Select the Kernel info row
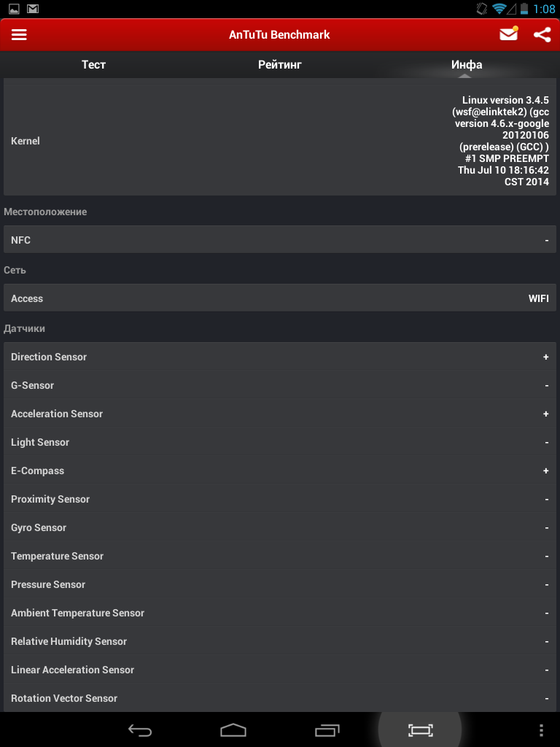Image resolution: width=560 pixels, height=747 pixels. point(280,141)
